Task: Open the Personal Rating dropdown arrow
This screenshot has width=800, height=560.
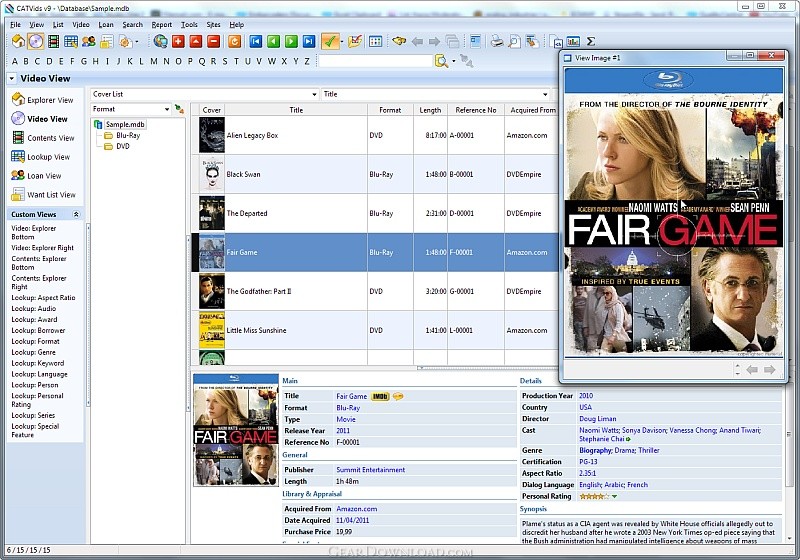Action: [x=615, y=496]
